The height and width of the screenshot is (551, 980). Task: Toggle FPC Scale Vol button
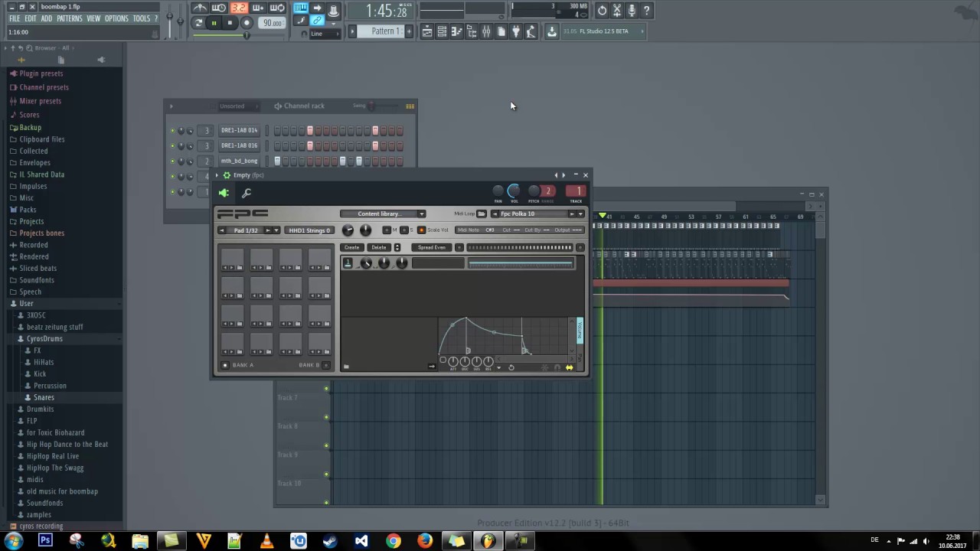point(421,230)
